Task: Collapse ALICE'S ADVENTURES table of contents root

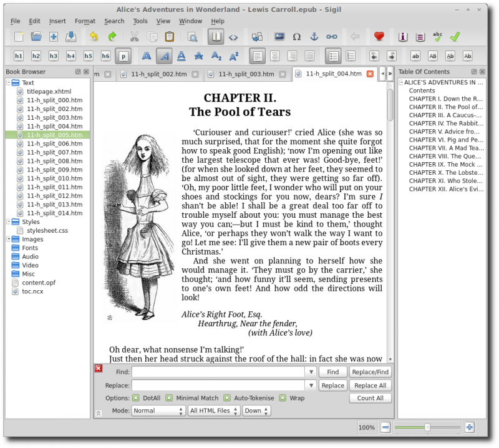Action: [401, 82]
